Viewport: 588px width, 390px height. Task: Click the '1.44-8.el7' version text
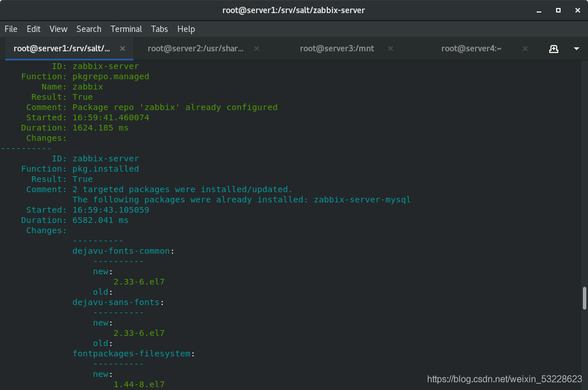pyautogui.click(x=139, y=384)
